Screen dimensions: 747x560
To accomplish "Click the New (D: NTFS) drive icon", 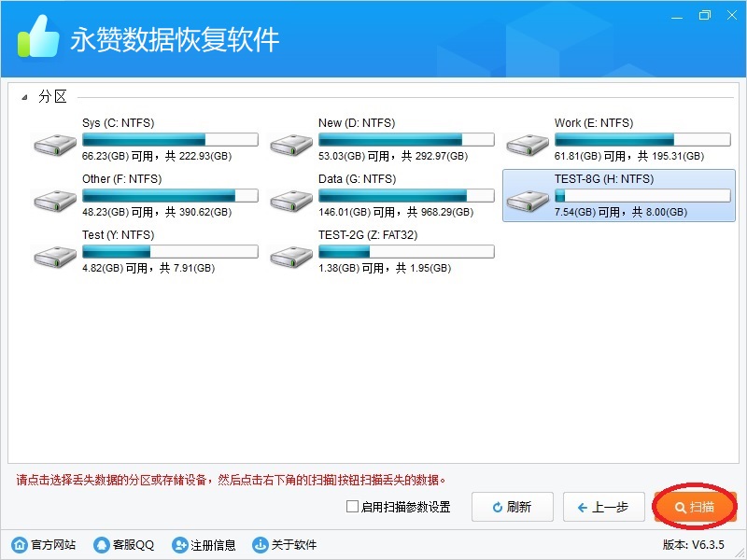I will point(291,145).
